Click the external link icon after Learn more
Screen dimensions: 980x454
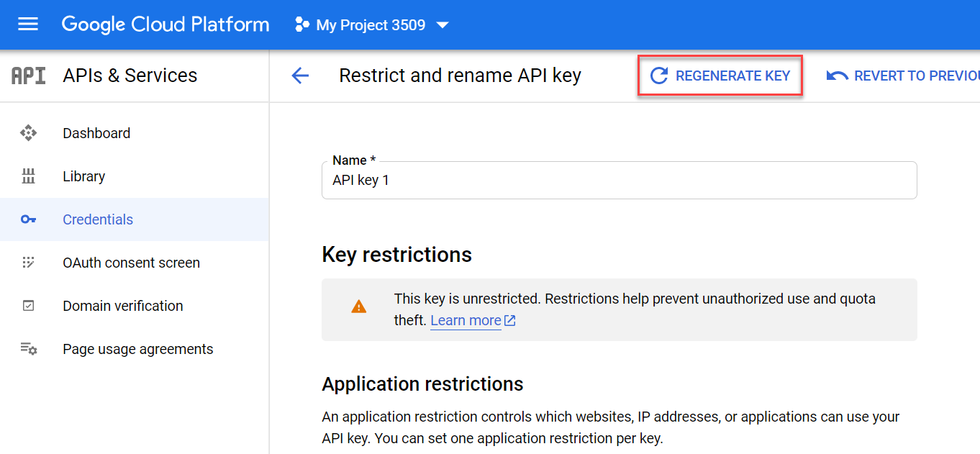(x=509, y=319)
